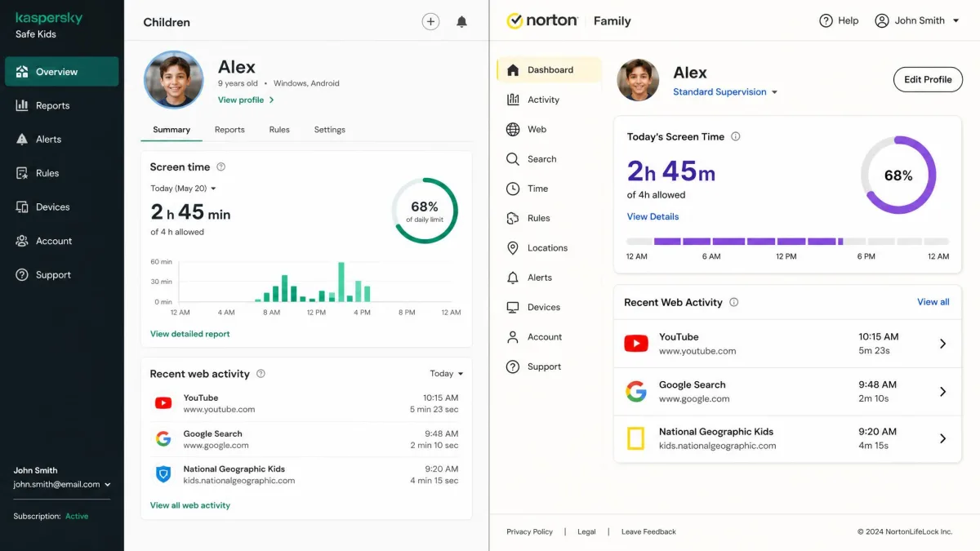Expand National Geographic Kids row chevron in Norton
The height and width of the screenshot is (551, 980).
point(942,439)
